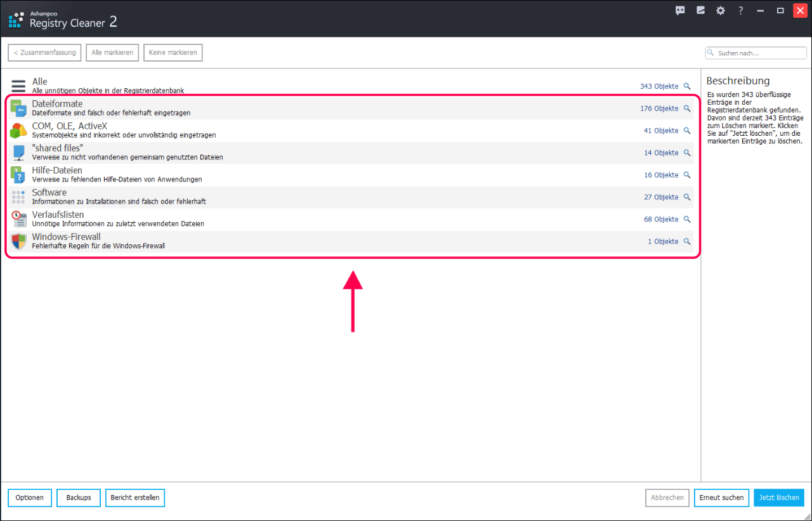Click the Beschreibung heading
812x521 pixels.
(x=738, y=81)
